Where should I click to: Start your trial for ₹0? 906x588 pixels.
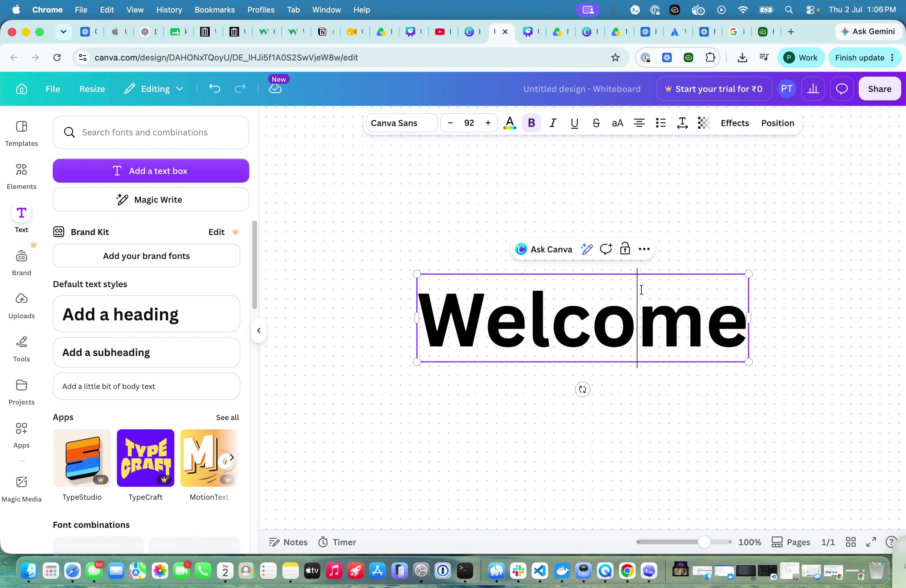click(x=714, y=89)
